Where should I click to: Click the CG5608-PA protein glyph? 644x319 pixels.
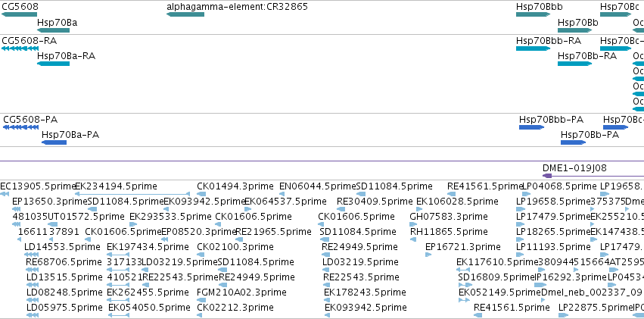[x=20, y=127]
